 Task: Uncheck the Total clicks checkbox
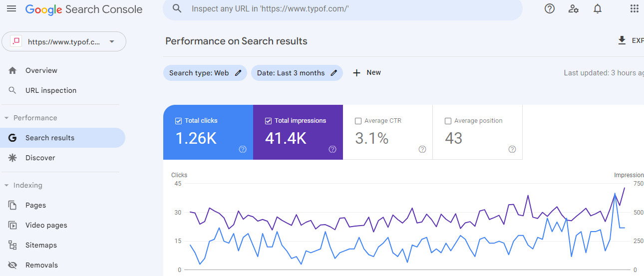(x=178, y=121)
